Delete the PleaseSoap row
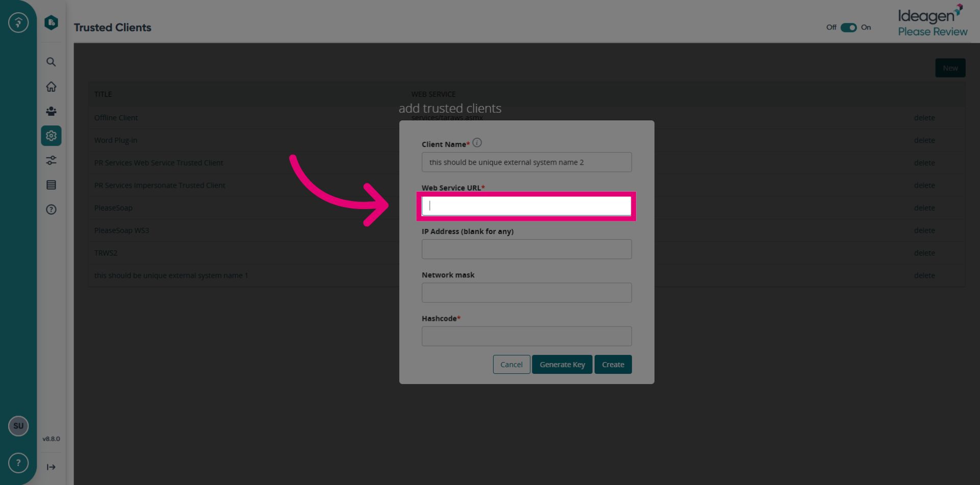Viewport: 980px width, 485px height. (924, 208)
